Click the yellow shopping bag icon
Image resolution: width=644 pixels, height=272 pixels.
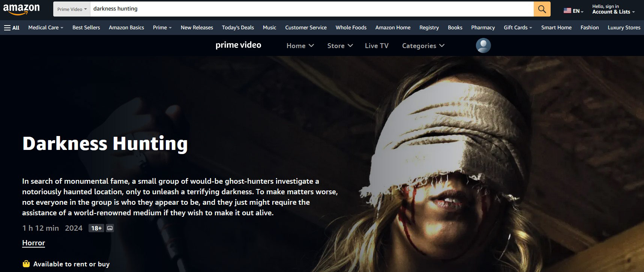pos(26,264)
